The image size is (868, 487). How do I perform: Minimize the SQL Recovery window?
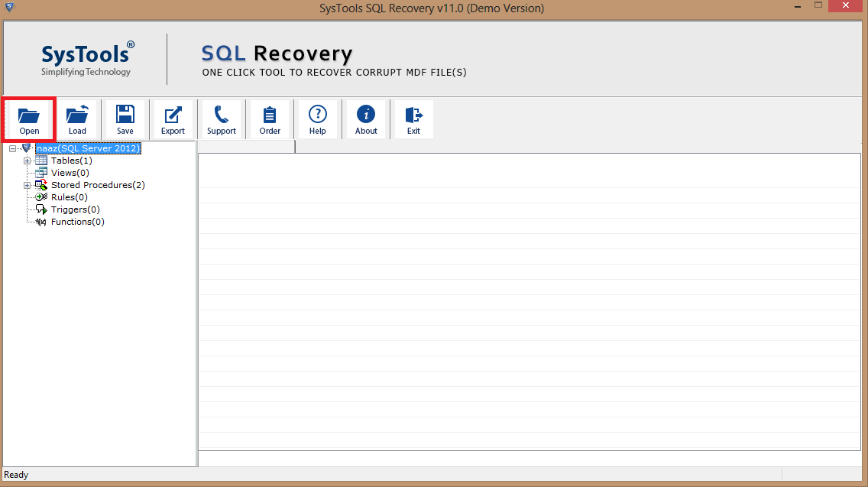point(798,7)
